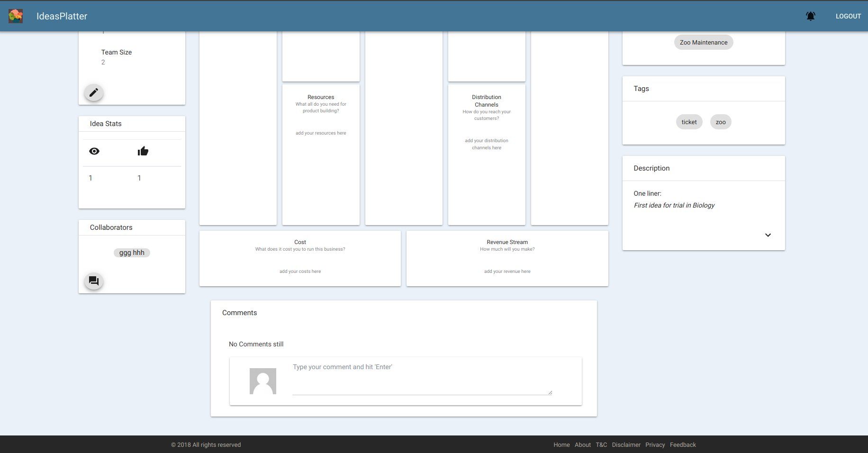Viewport: 868px width, 453px height.
Task: Select the zoo tag
Action: 721,122
